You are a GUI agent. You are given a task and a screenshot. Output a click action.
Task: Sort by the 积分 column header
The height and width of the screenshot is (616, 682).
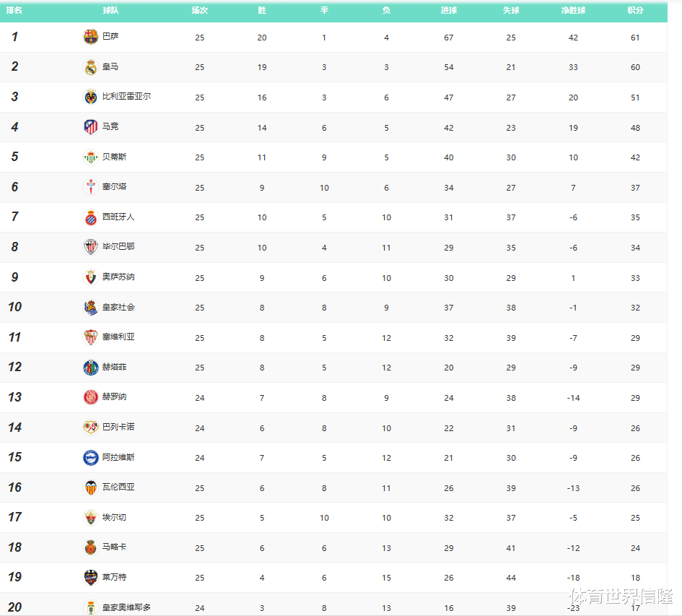pyautogui.click(x=635, y=11)
